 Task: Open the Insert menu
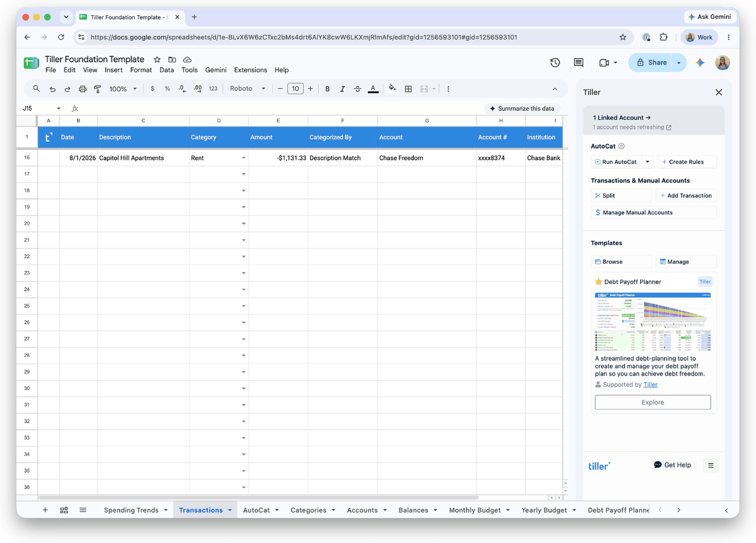(113, 70)
